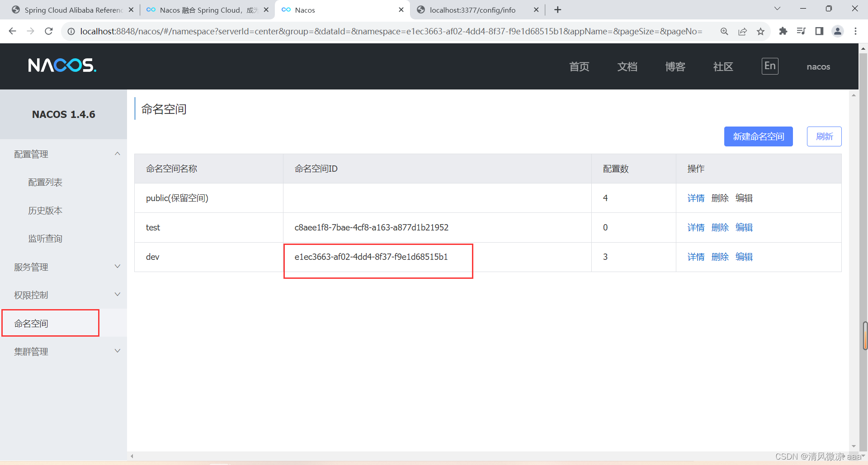868x465 pixels.
Task: Toggle the browser side panel icon
Action: 819,31
